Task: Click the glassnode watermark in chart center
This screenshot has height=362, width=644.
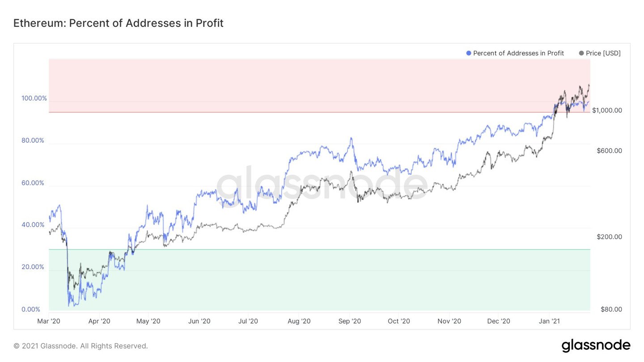Action: pyautogui.click(x=322, y=184)
